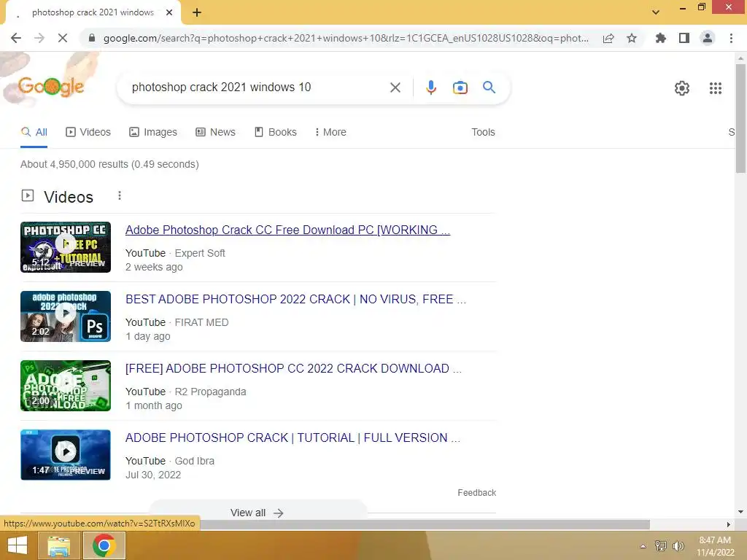The height and width of the screenshot is (560, 747).
Task: Open the volume tray icon
Action: [678, 545]
